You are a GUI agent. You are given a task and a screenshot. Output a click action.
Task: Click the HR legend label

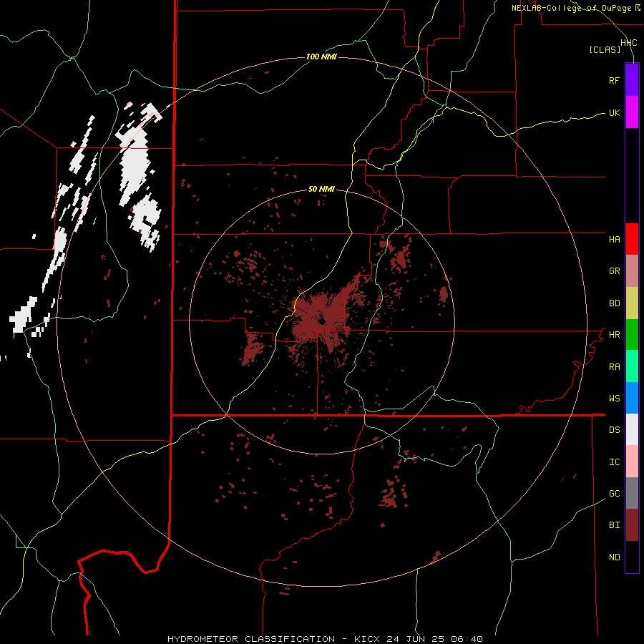(614, 335)
